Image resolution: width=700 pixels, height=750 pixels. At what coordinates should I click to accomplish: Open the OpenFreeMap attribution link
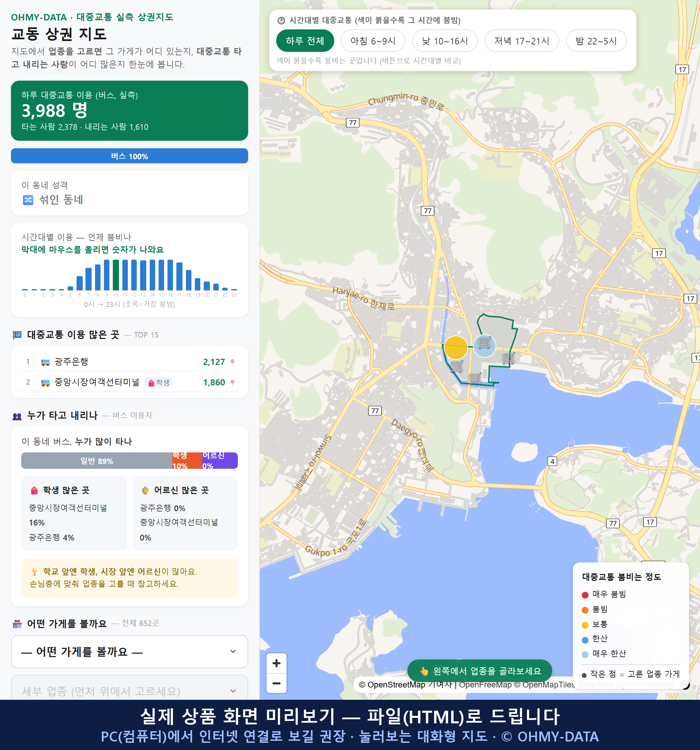point(485,685)
